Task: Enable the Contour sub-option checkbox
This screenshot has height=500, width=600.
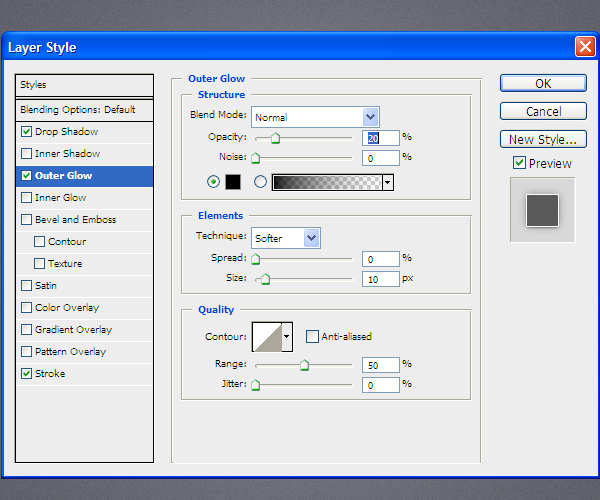Action: (x=39, y=241)
